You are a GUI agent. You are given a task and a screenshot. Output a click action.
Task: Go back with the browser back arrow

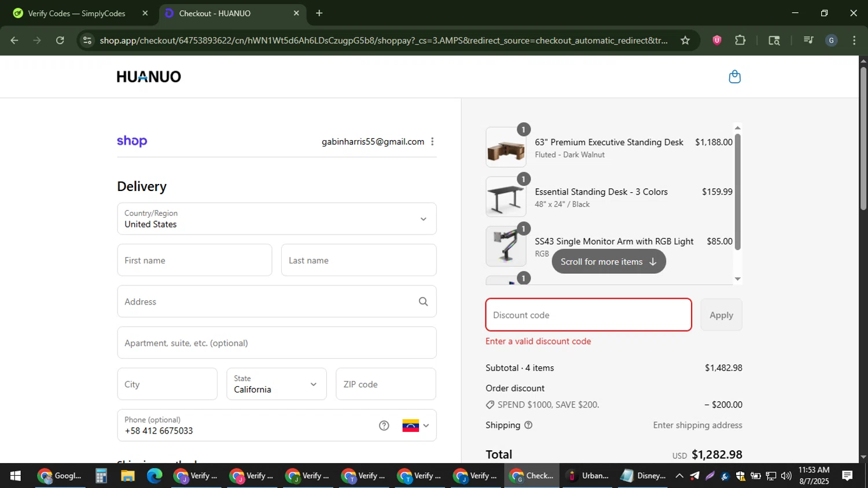coord(14,40)
